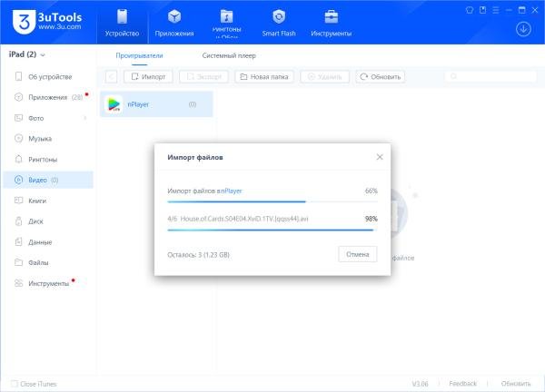Screen dimensions: 545x392
Task: Click the Удалить button
Action: point(324,77)
